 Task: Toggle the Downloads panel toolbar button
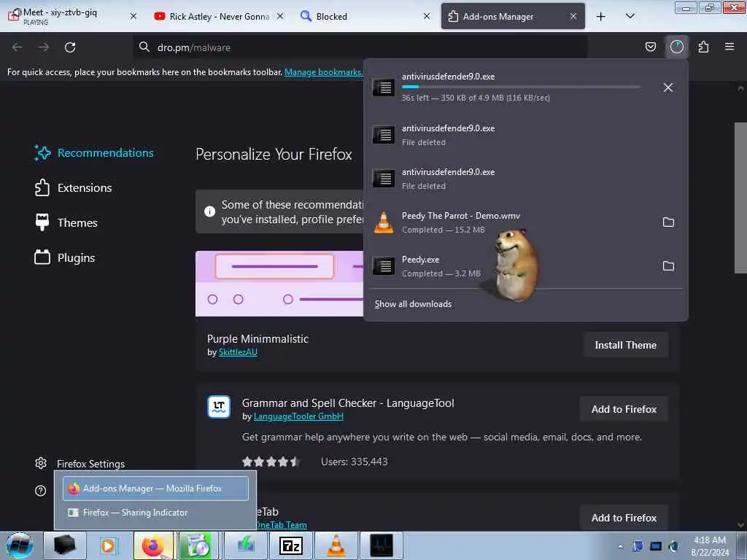click(676, 47)
